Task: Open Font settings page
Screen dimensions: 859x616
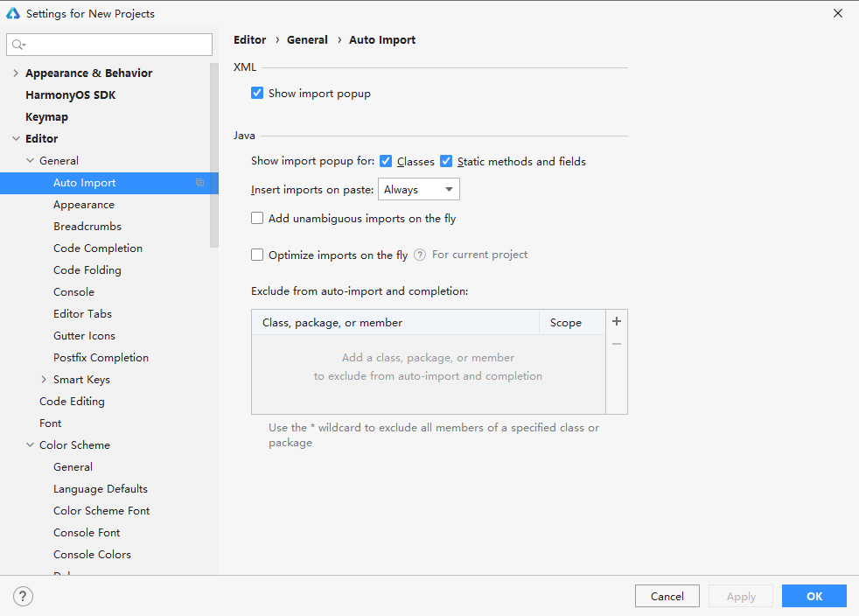Action: click(51, 423)
